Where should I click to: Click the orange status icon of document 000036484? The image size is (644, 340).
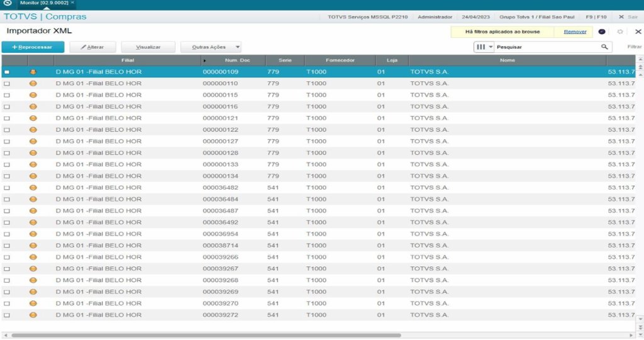[x=33, y=199]
